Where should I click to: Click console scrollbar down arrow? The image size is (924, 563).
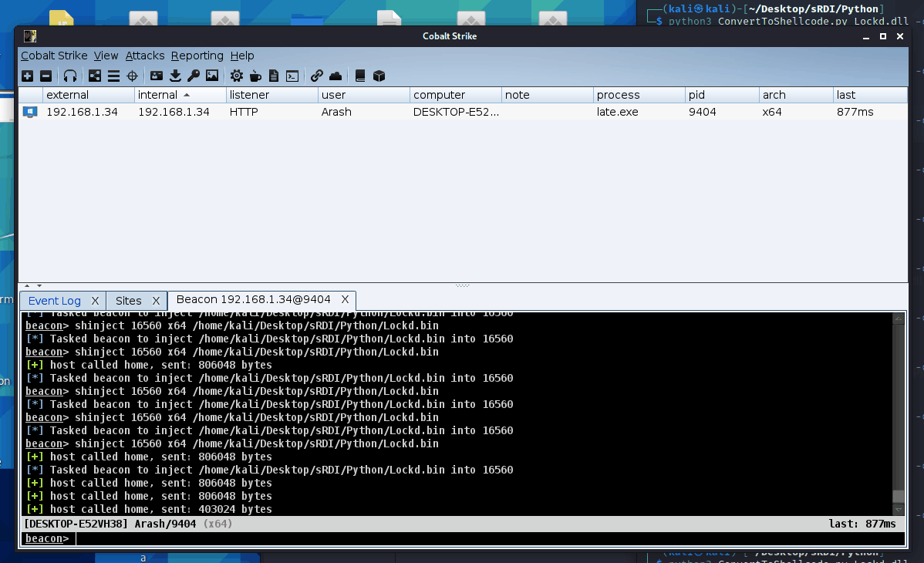tap(898, 510)
